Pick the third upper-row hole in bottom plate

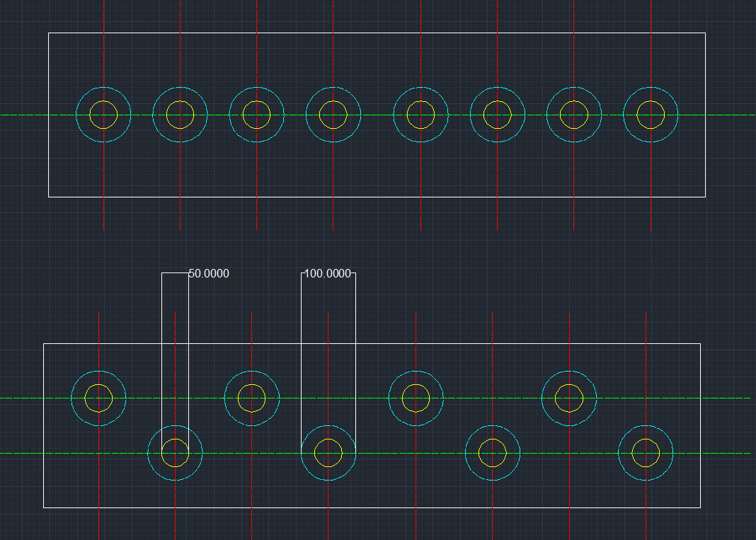click(416, 398)
